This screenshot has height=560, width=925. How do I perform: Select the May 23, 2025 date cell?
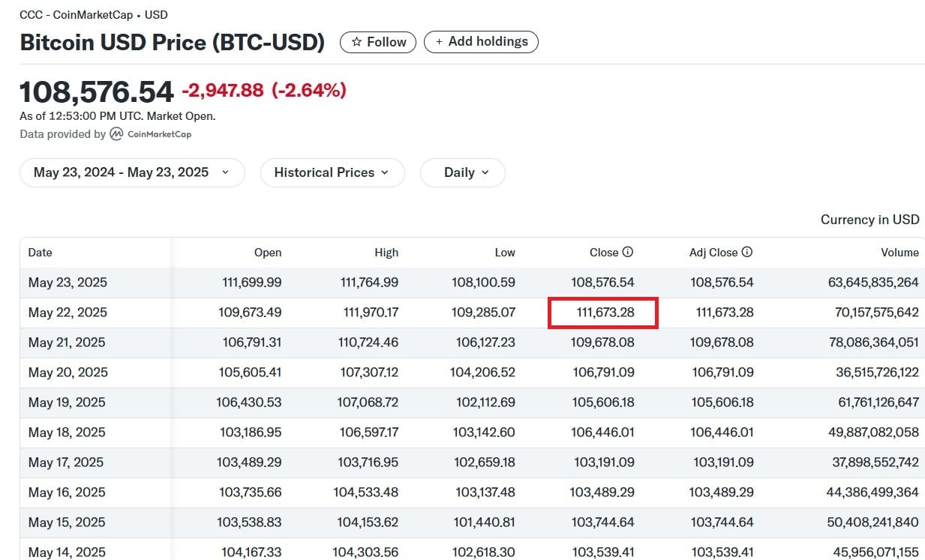pyautogui.click(x=68, y=283)
